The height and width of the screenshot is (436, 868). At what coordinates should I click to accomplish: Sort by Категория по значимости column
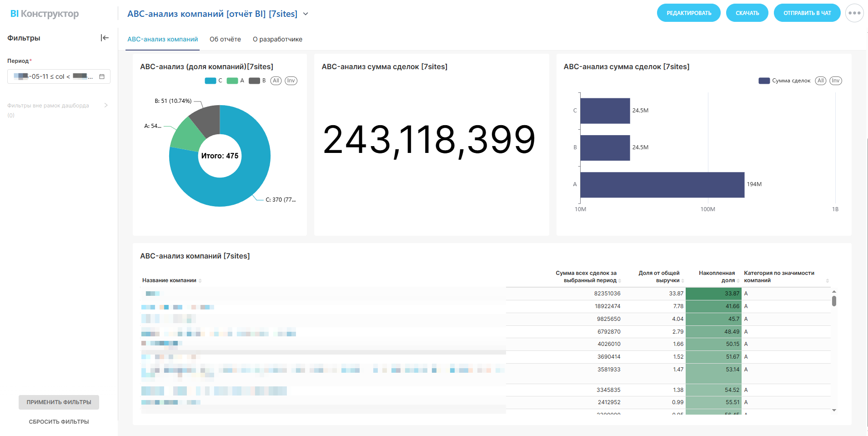click(827, 281)
